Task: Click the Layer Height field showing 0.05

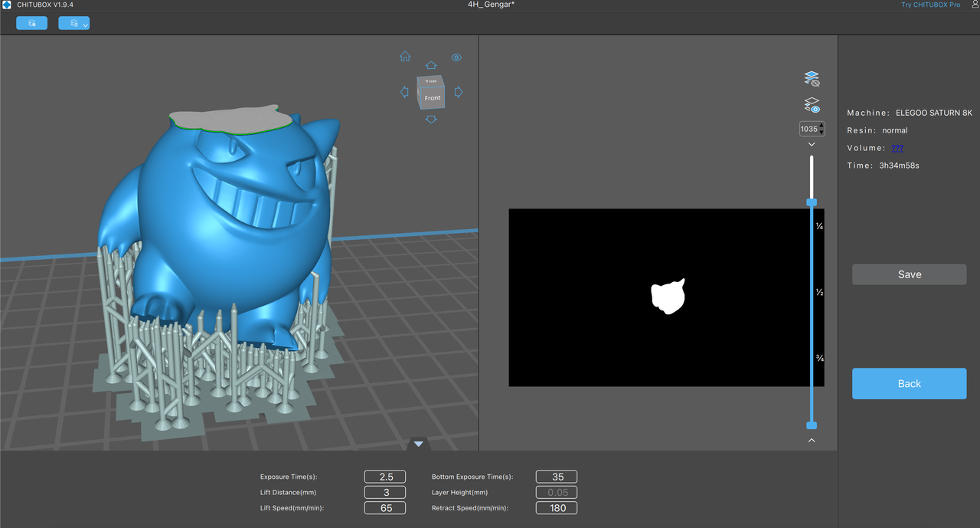Action: (557, 492)
